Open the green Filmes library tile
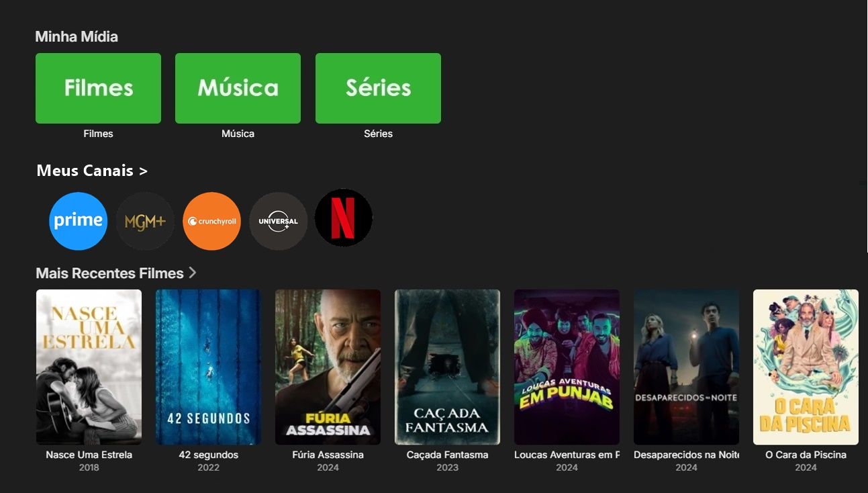Viewport: 868px width, 493px height. [98, 88]
